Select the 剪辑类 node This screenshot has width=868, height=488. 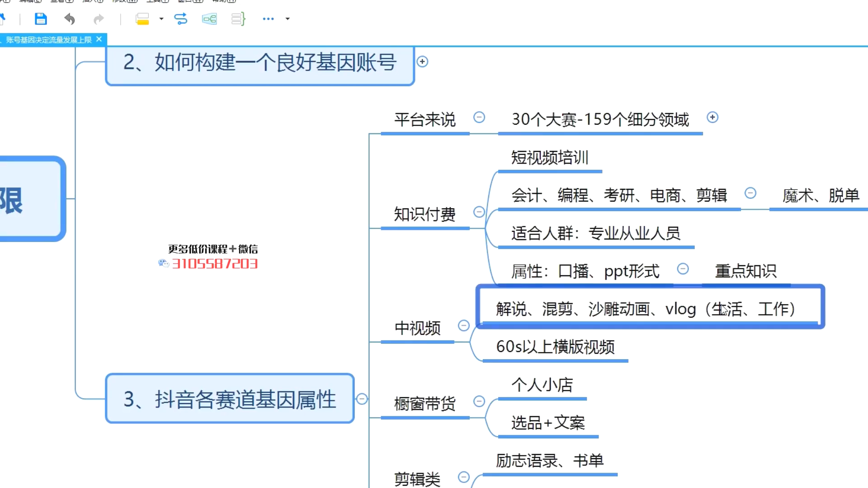[417, 479]
